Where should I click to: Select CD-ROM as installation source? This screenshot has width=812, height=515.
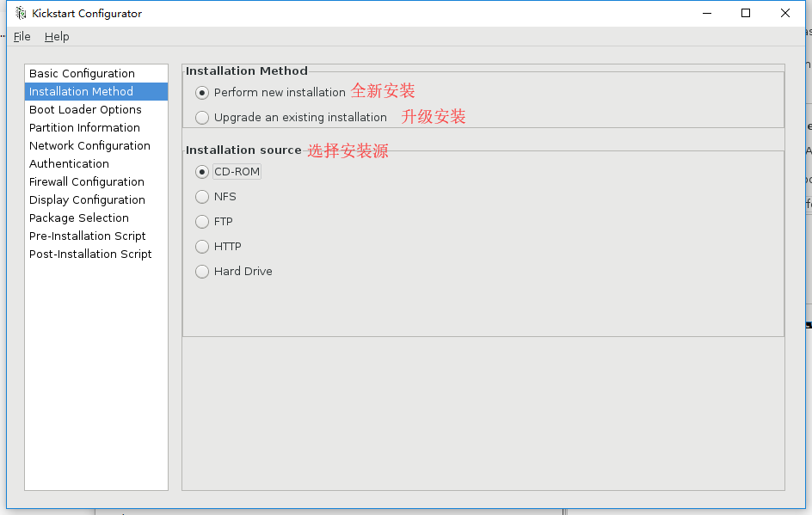[202, 172]
